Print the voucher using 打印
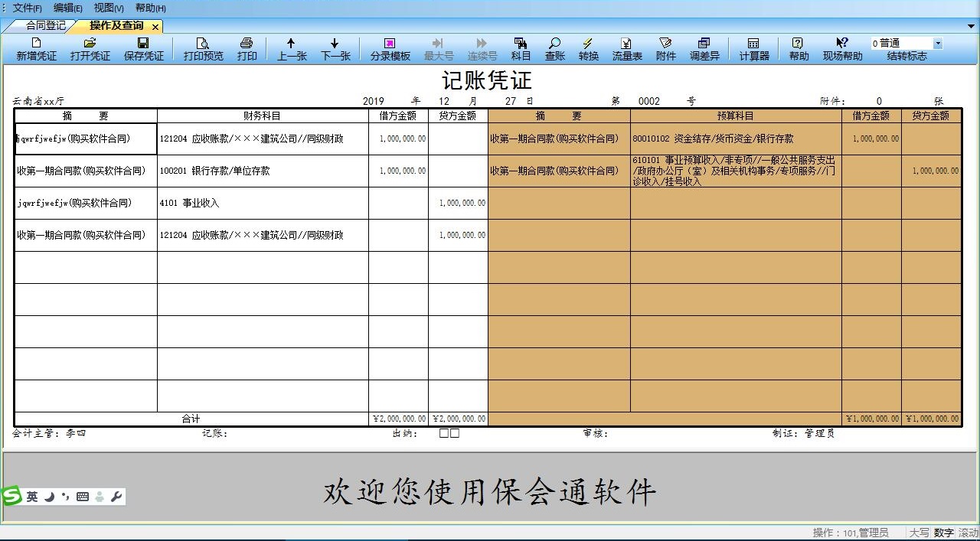The image size is (980, 541). click(x=247, y=48)
